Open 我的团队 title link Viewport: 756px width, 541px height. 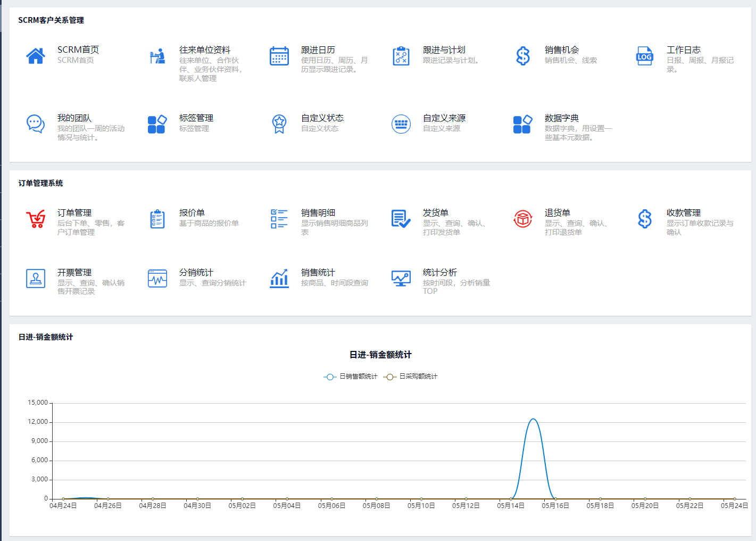coord(74,118)
